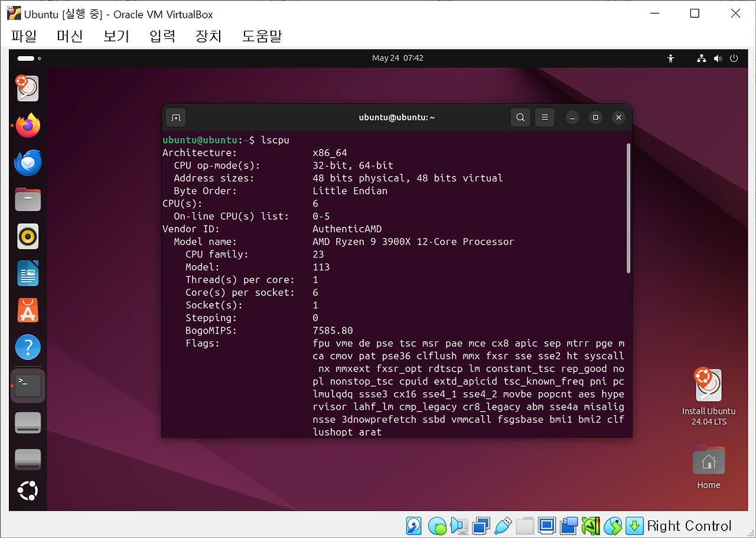Open the 도움말 menu
The height and width of the screenshot is (538, 756).
click(x=262, y=36)
